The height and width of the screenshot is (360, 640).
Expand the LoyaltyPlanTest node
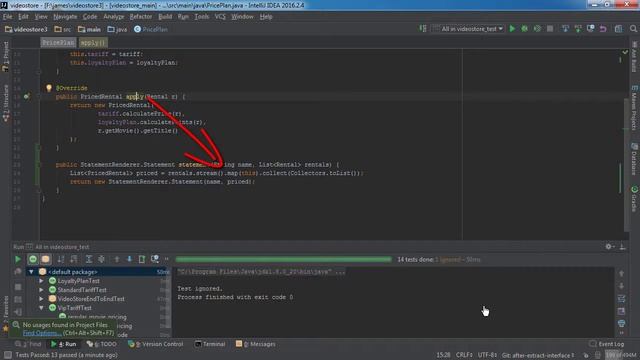41,281
